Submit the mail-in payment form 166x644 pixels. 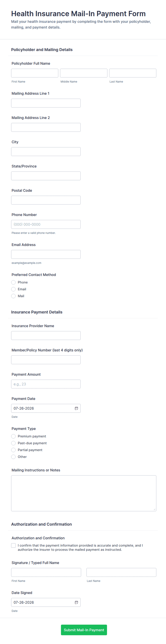[84, 630]
